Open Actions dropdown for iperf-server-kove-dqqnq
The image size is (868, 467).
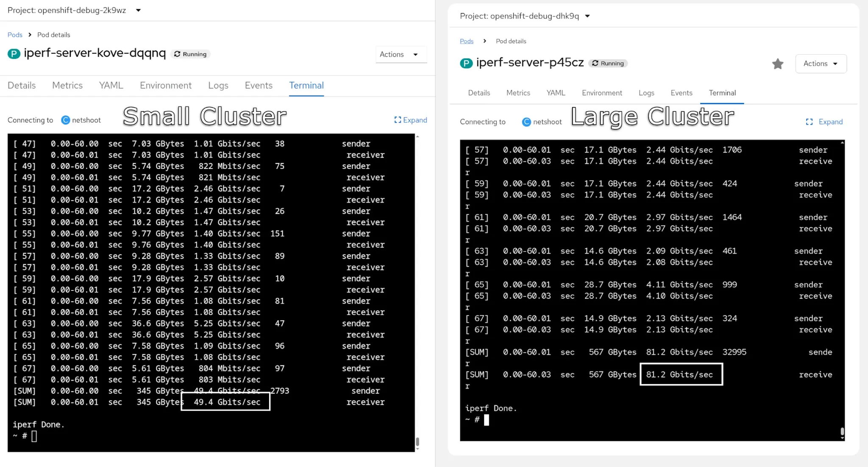point(401,54)
